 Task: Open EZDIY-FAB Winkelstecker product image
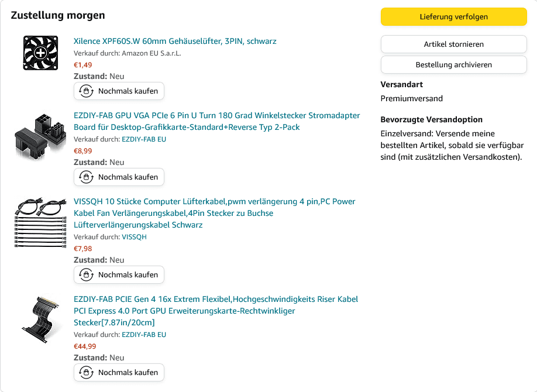click(40, 137)
